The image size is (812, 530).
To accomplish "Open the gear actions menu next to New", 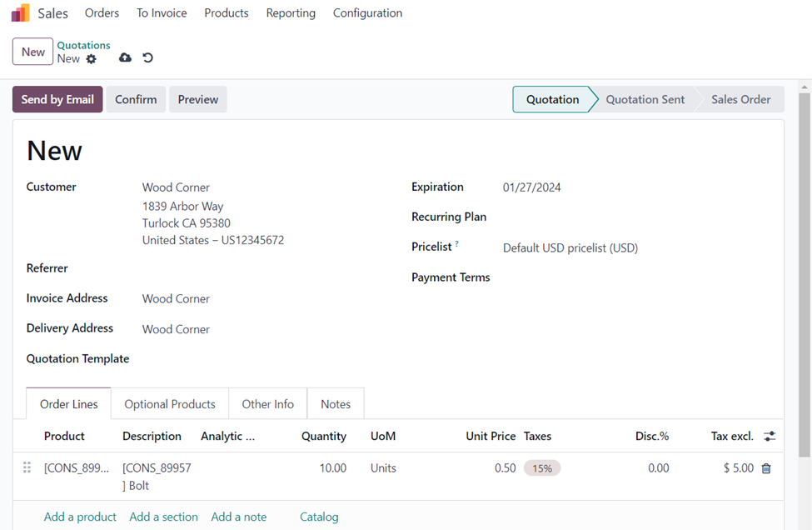I will click(x=92, y=59).
